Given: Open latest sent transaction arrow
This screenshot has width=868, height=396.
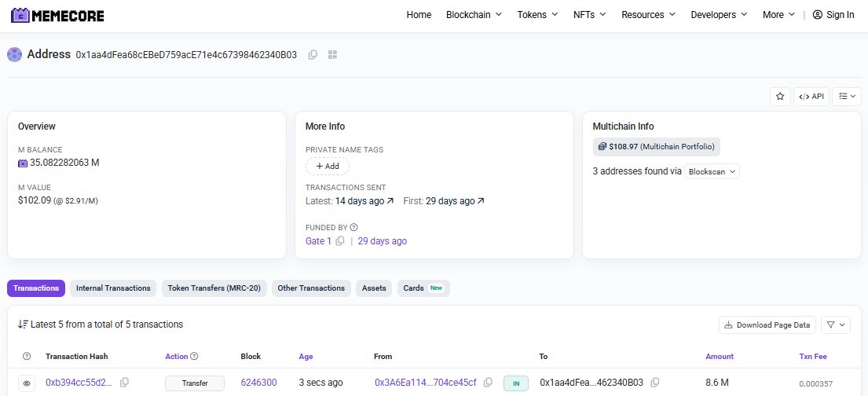Looking at the screenshot, I should [390, 201].
